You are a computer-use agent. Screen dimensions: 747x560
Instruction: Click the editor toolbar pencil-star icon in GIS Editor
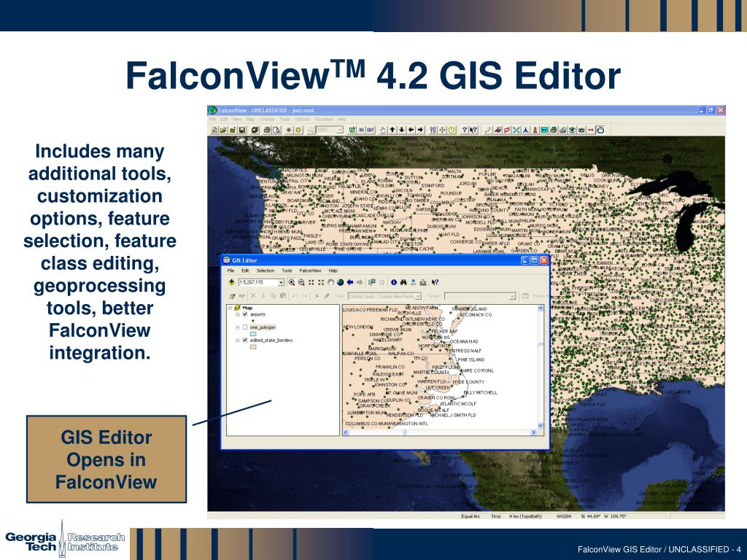(x=231, y=296)
